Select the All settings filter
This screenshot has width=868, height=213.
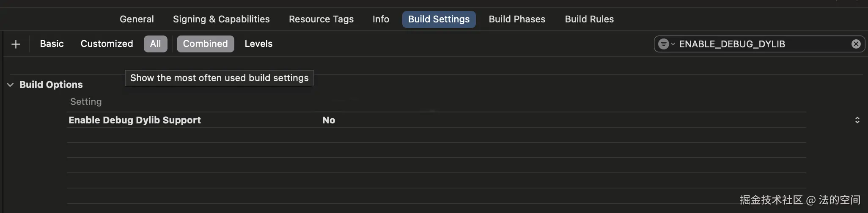[x=155, y=44]
